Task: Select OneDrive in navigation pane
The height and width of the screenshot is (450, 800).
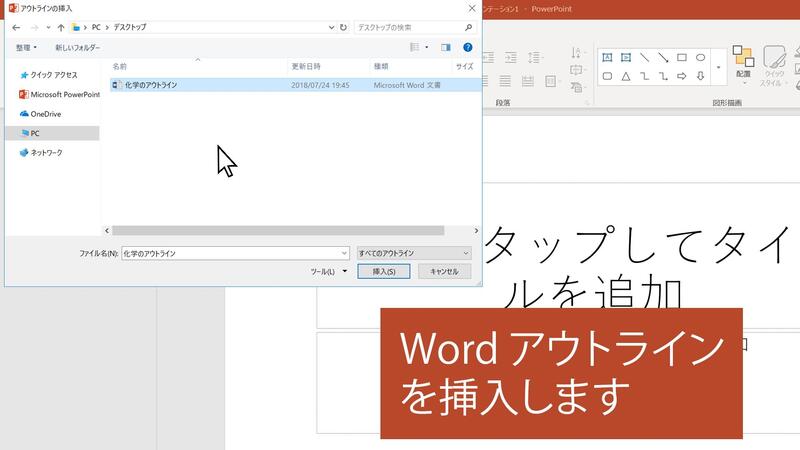Action: (x=40, y=114)
